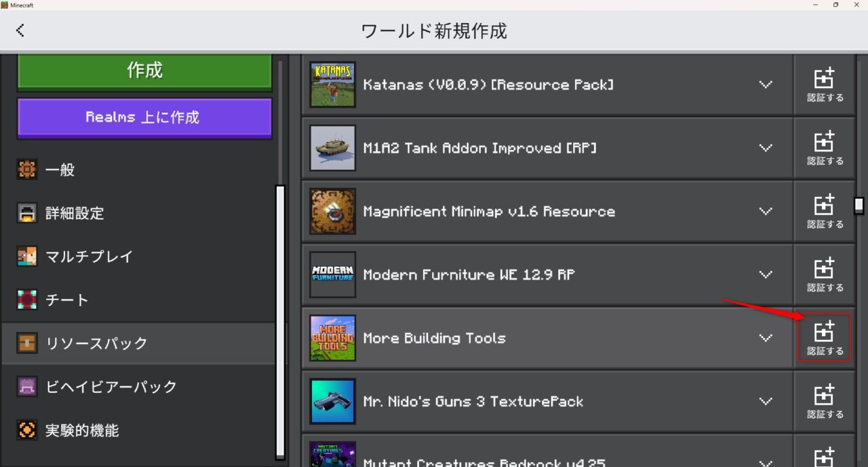
Task: Expand Modern Furniture details chevron
Action: click(x=766, y=275)
